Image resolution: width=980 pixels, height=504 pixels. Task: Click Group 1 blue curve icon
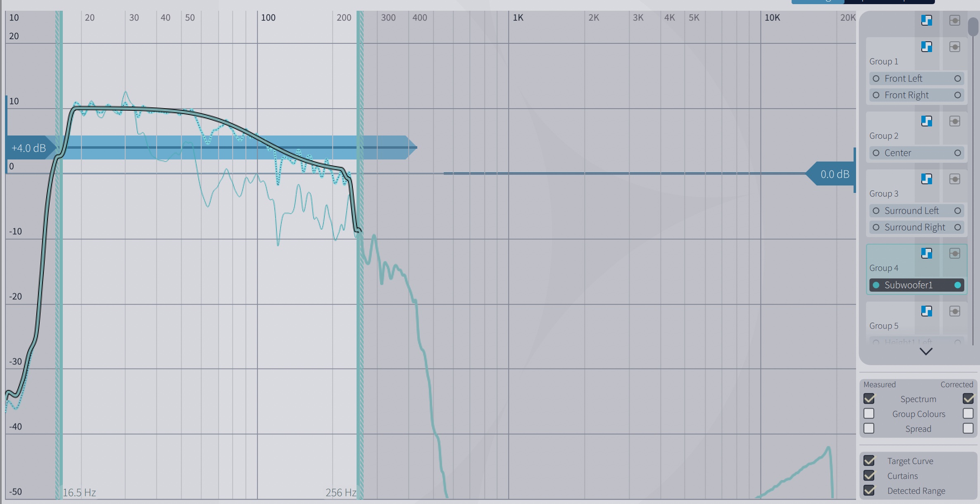pos(926,47)
